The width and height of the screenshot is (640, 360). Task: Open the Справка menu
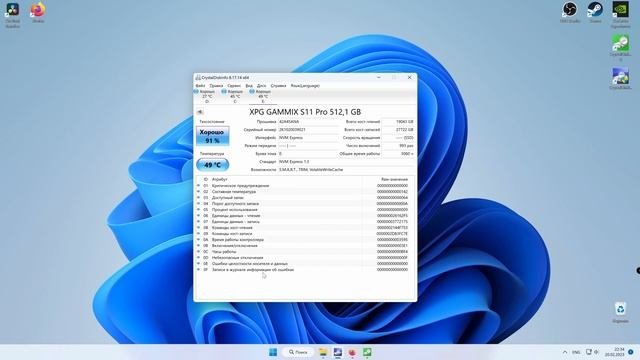click(278, 86)
